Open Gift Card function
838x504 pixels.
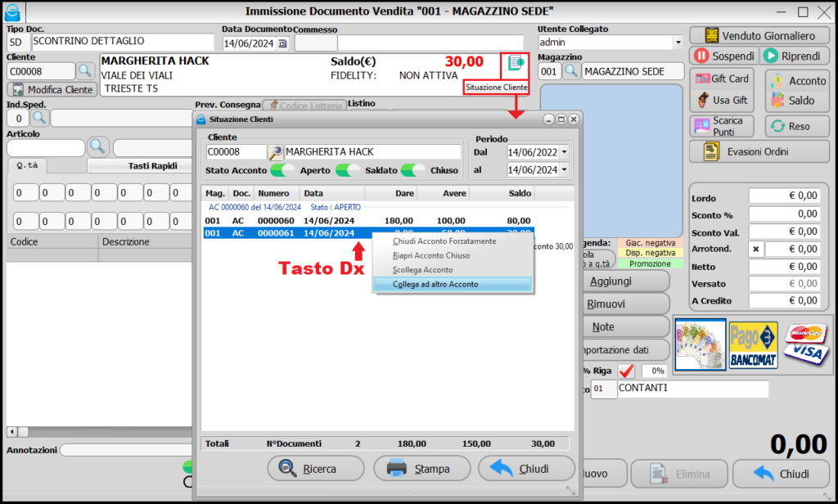click(x=722, y=79)
